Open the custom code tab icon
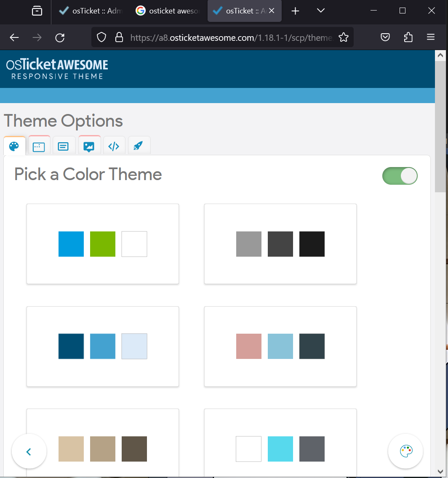 point(114,146)
